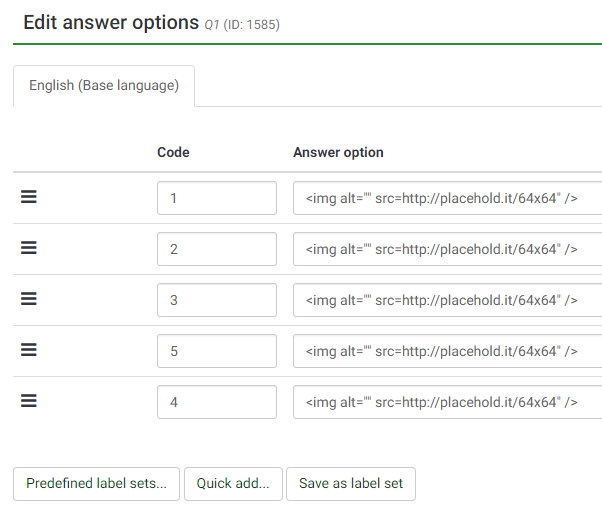Click the Quick add button
The image size is (602, 516).
(x=233, y=484)
